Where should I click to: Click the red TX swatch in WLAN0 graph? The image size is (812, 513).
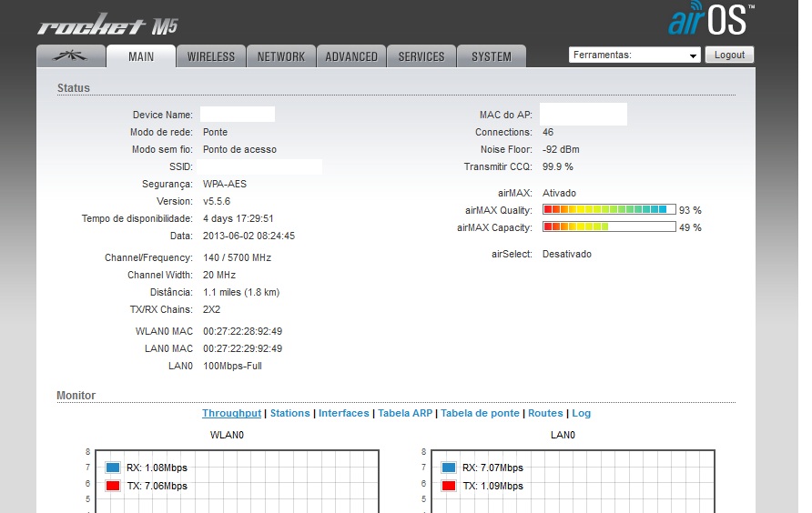click(113, 486)
